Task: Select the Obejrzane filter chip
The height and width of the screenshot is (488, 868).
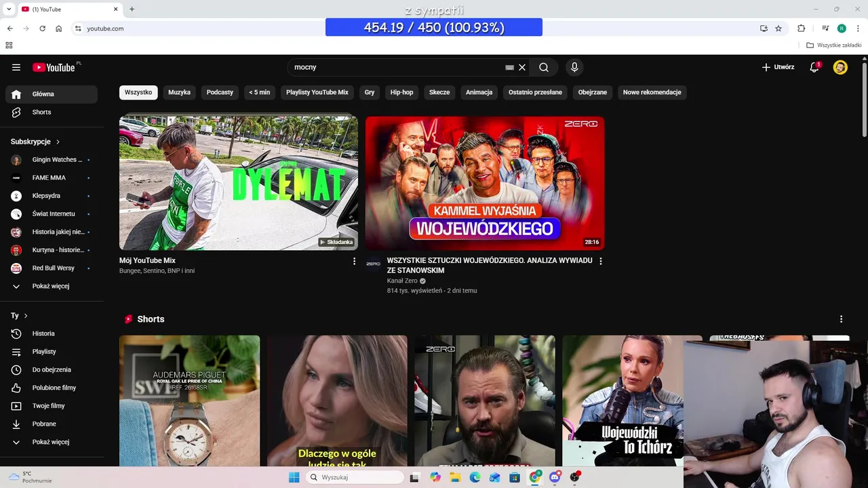Action: coord(593,92)
